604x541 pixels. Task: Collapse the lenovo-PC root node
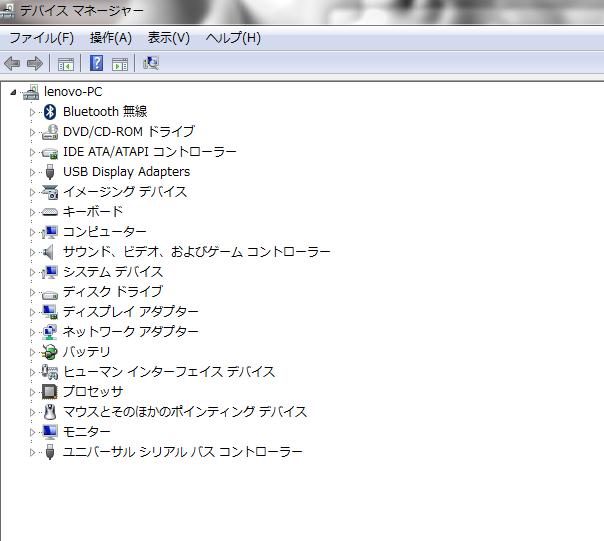[13, 92]
